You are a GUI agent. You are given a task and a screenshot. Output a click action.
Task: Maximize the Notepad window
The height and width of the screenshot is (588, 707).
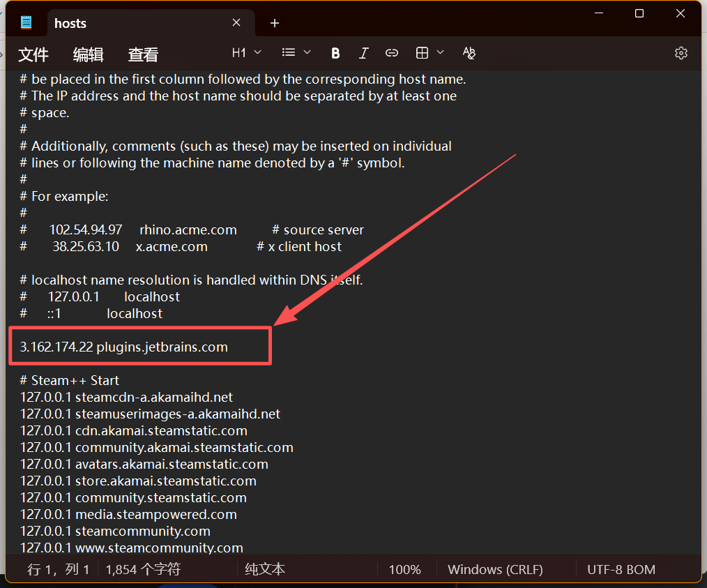(639, 13)
